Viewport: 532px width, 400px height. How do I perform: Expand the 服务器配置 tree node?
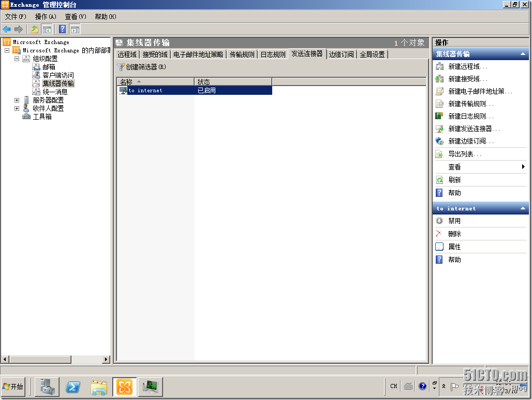click(16, 99)
